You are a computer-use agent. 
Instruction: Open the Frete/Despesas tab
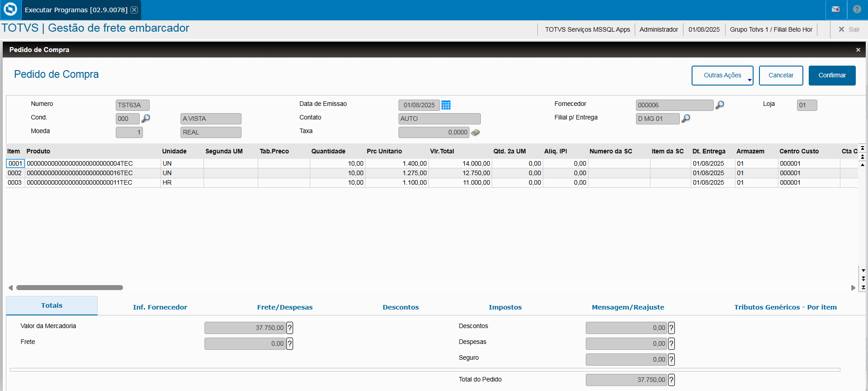(285, 307)
